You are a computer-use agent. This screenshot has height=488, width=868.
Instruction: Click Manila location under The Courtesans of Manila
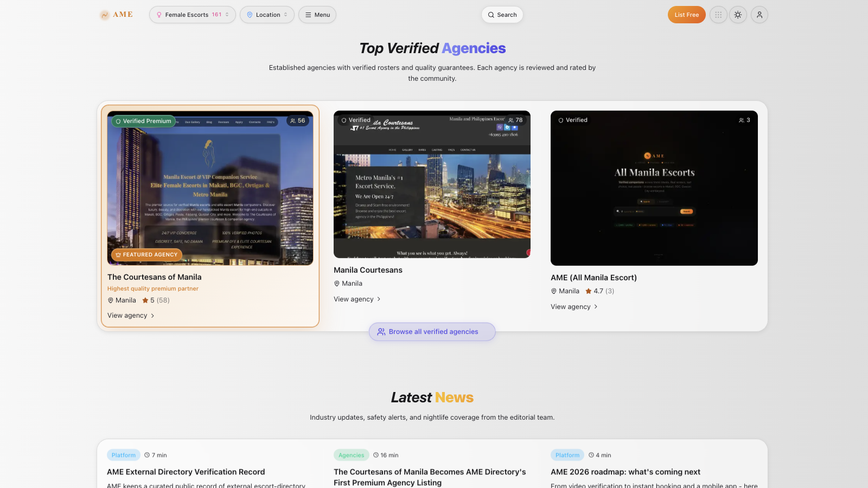click(x=122, y=300)
